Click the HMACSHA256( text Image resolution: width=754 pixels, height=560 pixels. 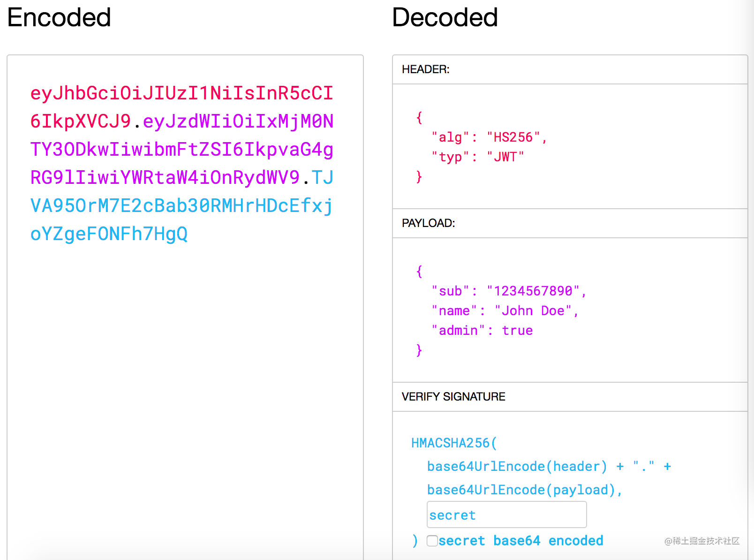pyautogui.click(x=454, y=443)
